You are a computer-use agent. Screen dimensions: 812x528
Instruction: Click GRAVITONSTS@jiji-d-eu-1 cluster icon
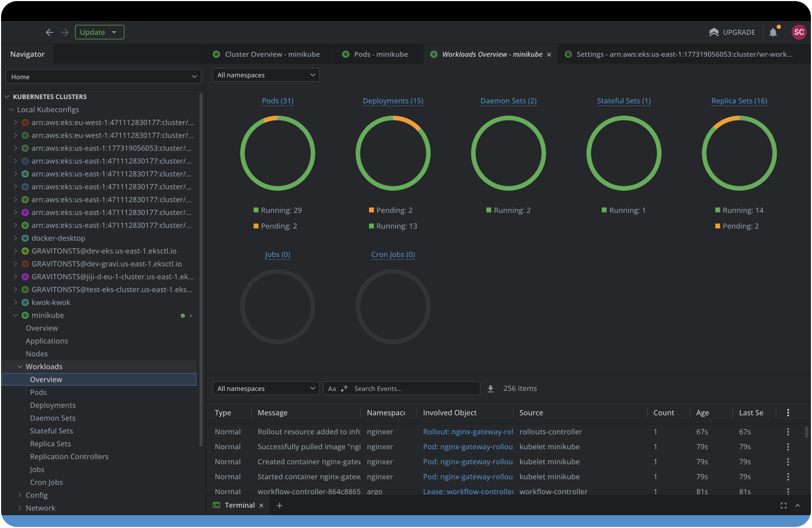pyautogui.click(x=25, y=277)
